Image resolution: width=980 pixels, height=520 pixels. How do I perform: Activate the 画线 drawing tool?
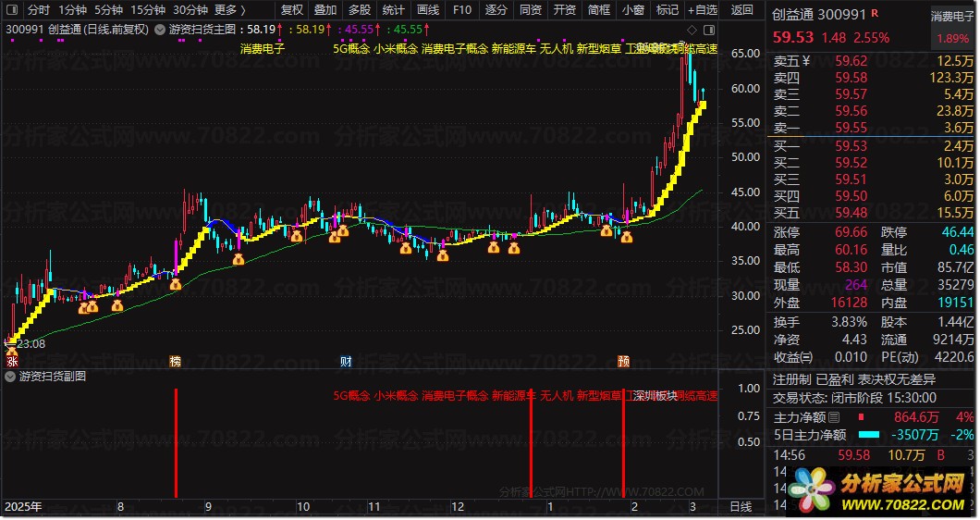pos(427,10)
